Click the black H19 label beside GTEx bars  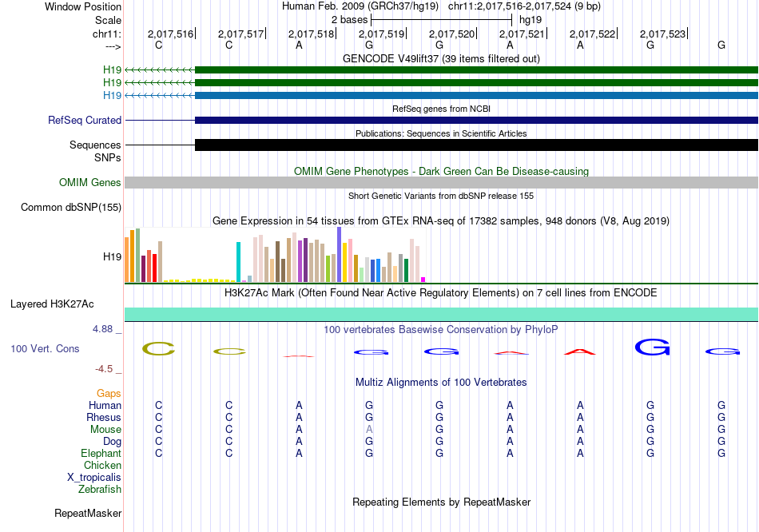coord(112,256)
